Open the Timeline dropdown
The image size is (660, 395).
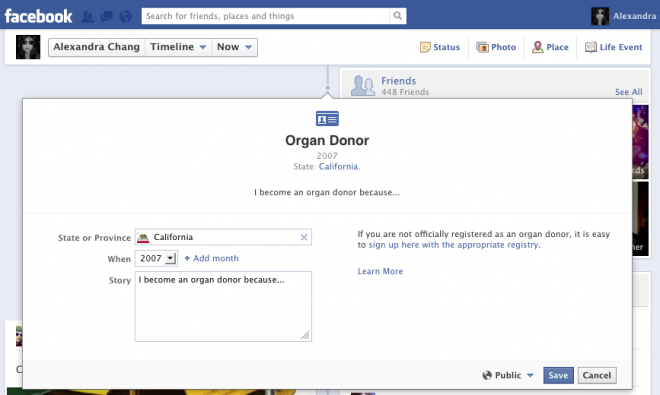point(178,47)
